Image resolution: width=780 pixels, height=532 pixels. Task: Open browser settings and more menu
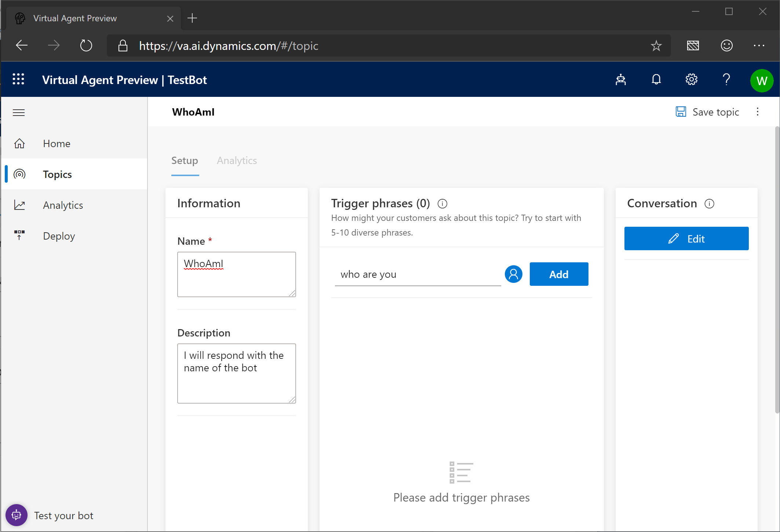759,46
